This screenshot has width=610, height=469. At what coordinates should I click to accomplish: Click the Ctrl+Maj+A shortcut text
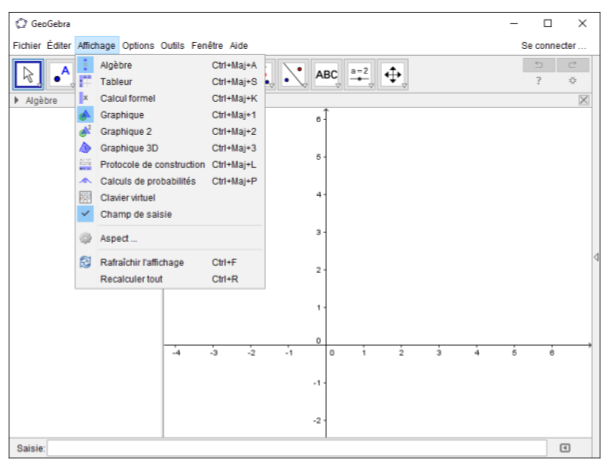click(x=234, y=65)
